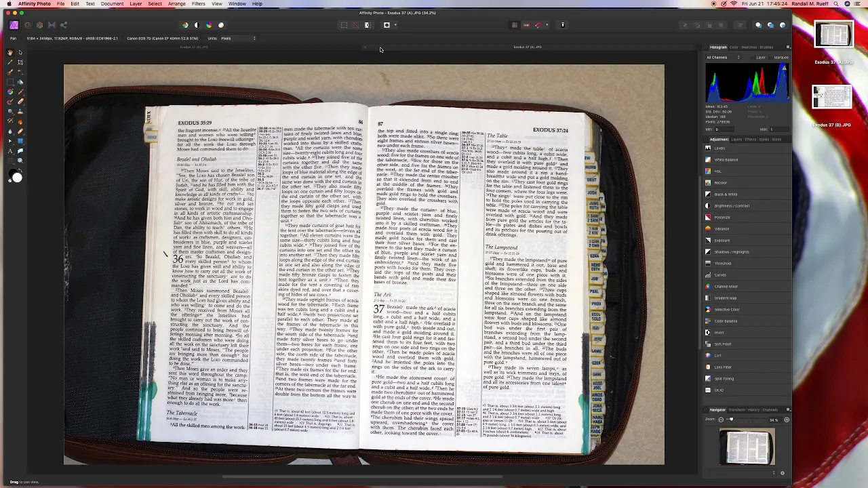This screenshot has height=488, width=868.
Task: Open the Document menu
Action: [112, 4]
